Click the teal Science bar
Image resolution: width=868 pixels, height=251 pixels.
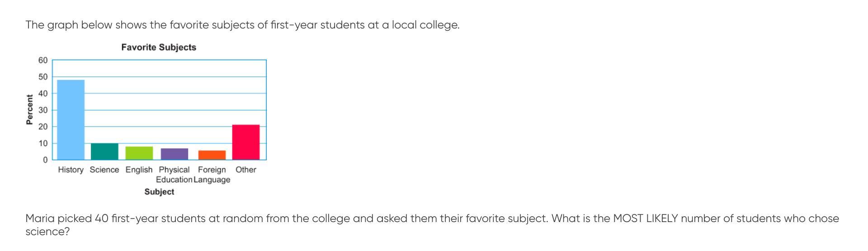(x=104, y=152)
